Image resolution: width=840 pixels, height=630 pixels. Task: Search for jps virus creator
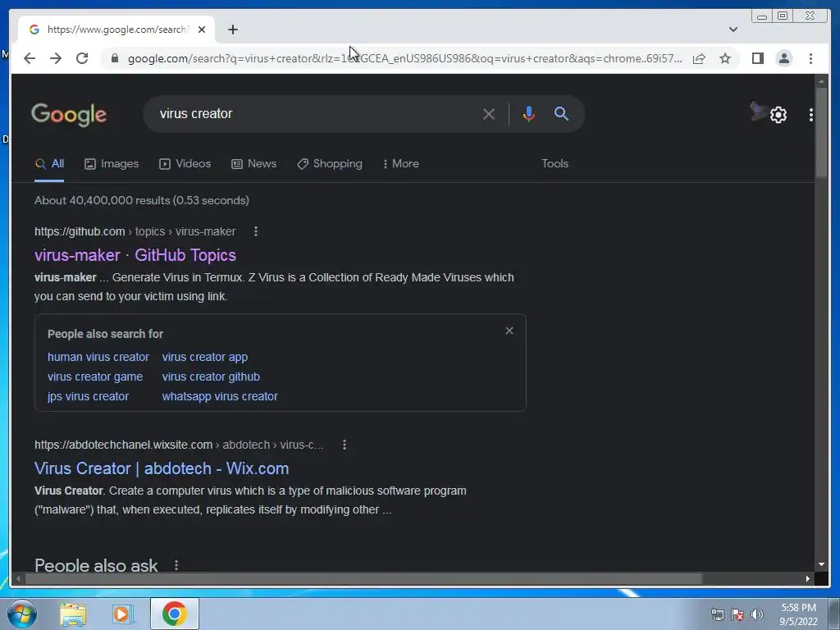point(88,396)
